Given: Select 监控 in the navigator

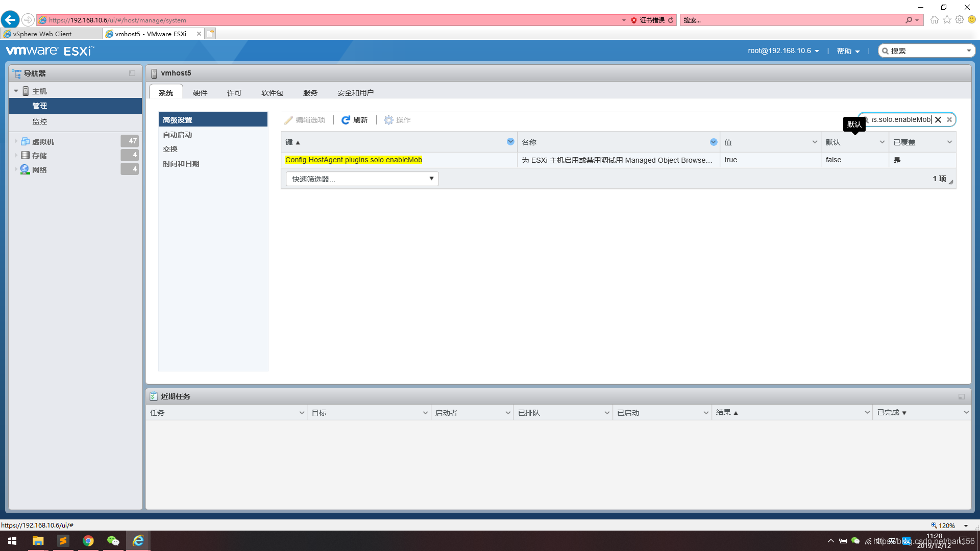Looking at the screenshot, I should 75,121.
